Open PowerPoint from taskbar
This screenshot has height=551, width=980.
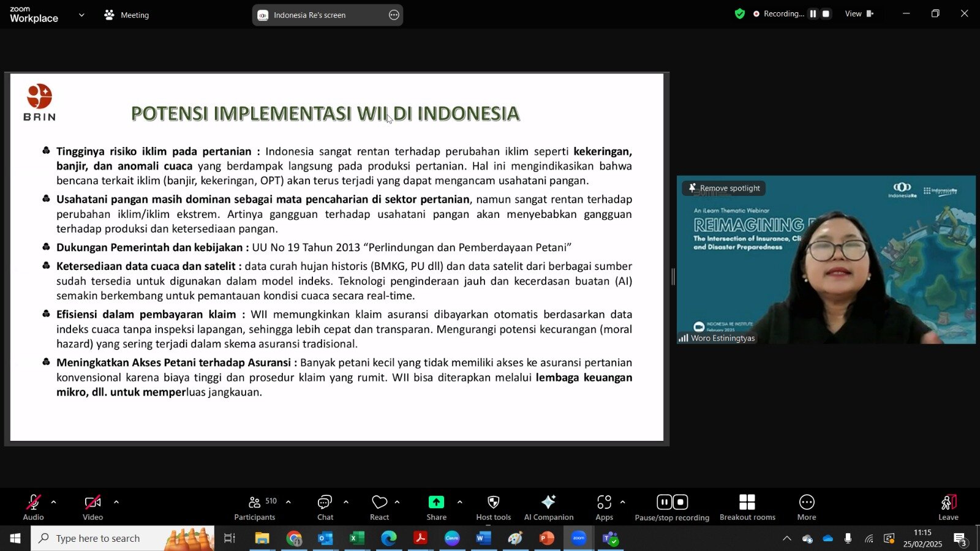(547, 538)
